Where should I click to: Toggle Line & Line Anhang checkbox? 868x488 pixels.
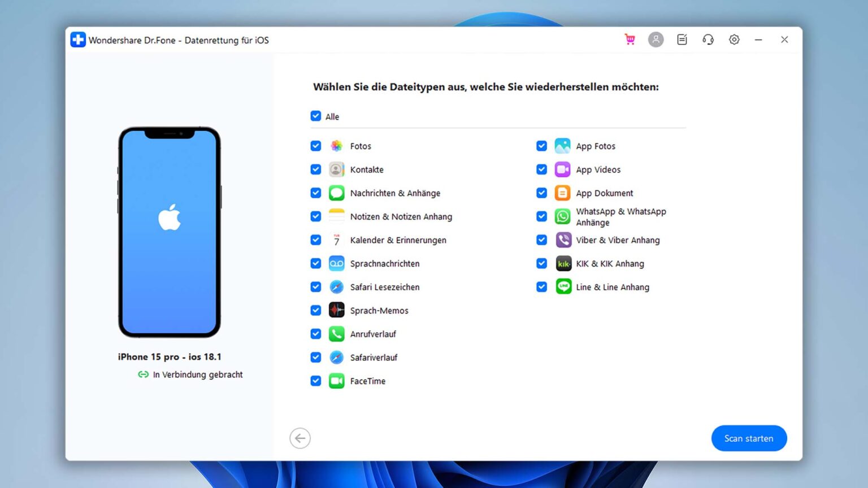(x=542, y=287)
